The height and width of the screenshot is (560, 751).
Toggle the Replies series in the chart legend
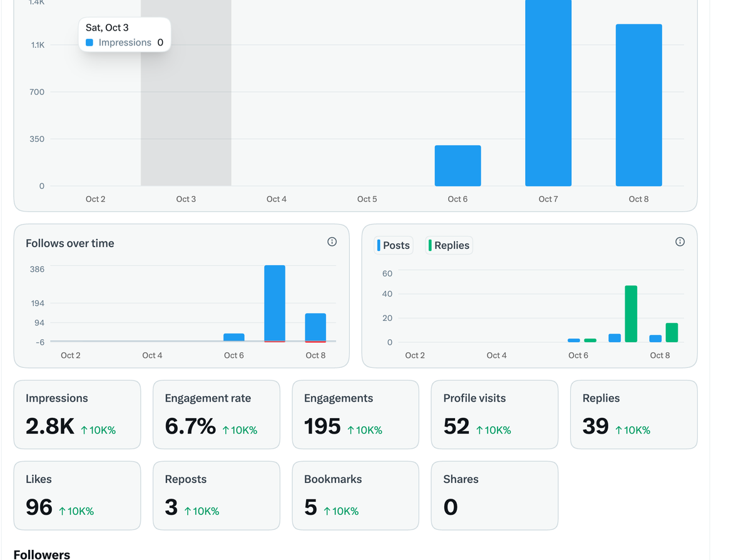[x=449, y=245]
